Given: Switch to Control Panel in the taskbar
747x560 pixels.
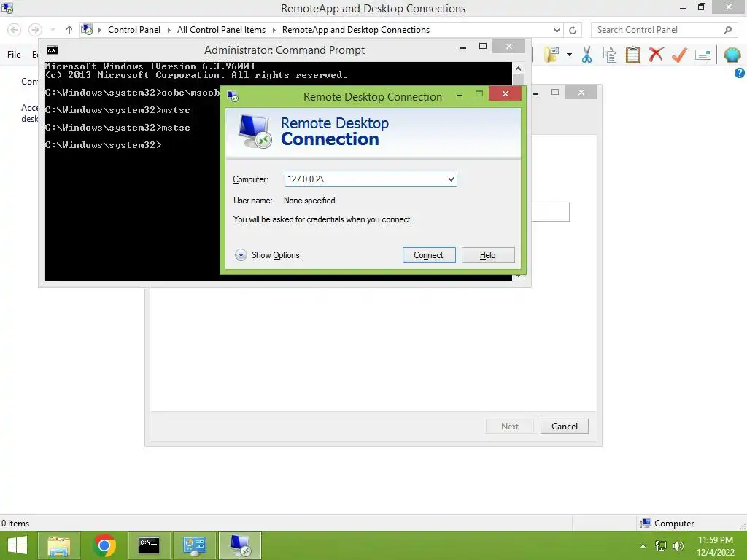Looking at the screenshot, I should [194, 545].
